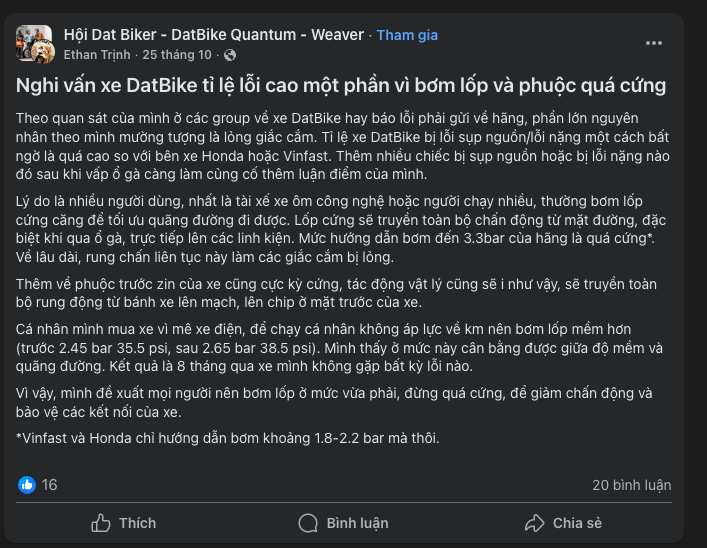Open the group avatar picture
The image size is (707, 548).
click(x=36, y=43)
